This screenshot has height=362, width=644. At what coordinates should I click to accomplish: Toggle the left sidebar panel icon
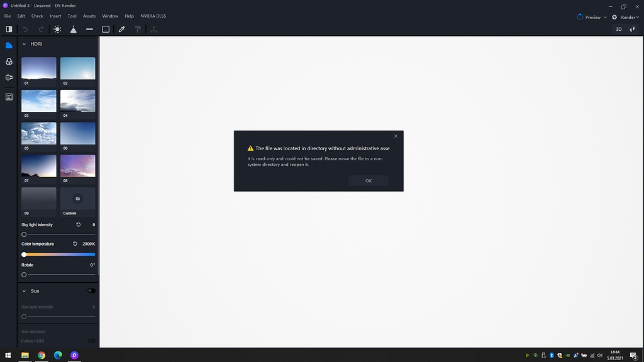9,29
